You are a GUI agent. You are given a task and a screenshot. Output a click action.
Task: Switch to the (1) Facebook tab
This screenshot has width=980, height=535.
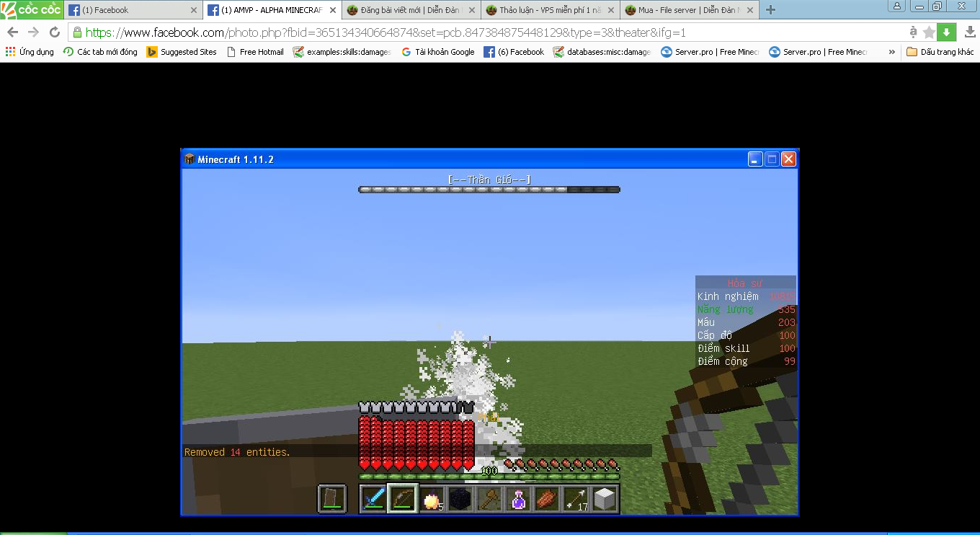(134, 10)
